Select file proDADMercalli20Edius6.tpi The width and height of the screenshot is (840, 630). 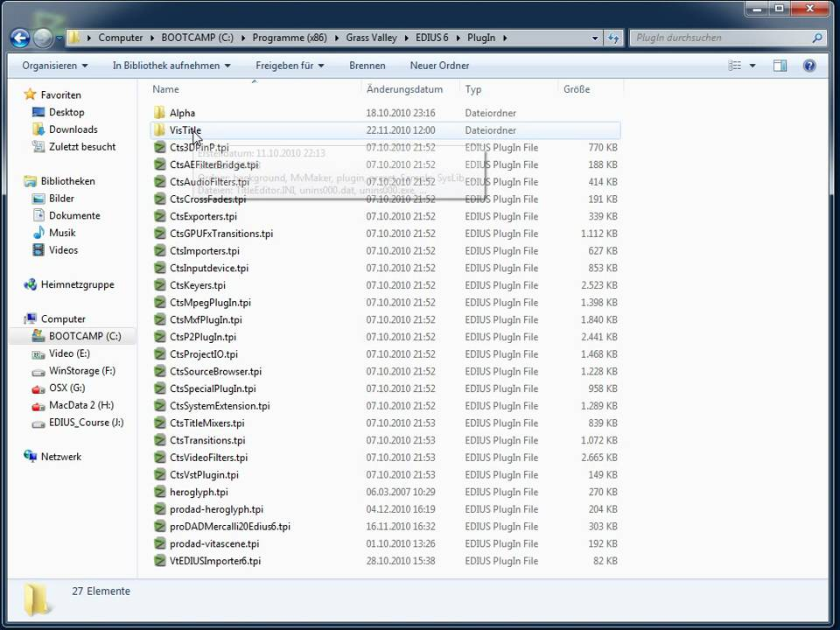pos(230,527)
